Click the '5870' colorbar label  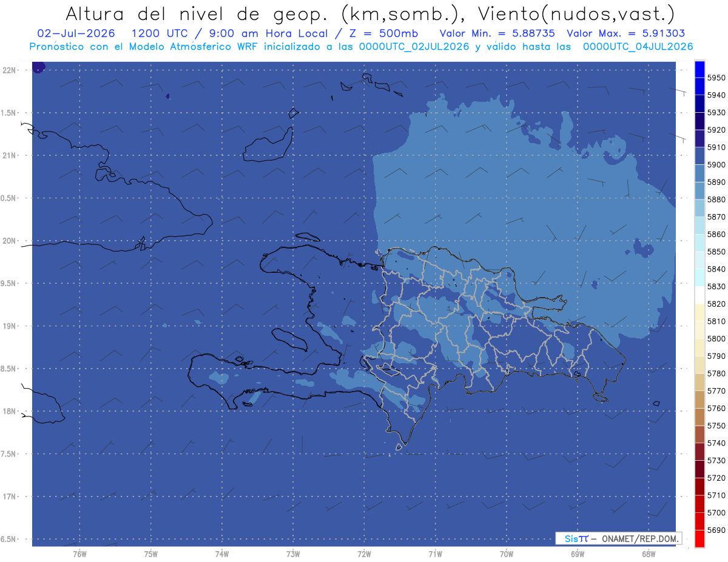point(716,217)
